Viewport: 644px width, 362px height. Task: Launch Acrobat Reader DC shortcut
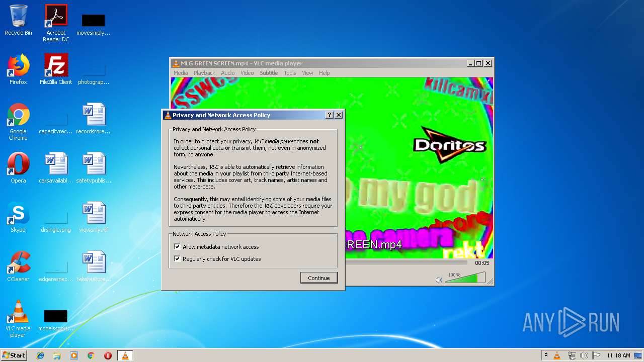click(x=56, y=23)
